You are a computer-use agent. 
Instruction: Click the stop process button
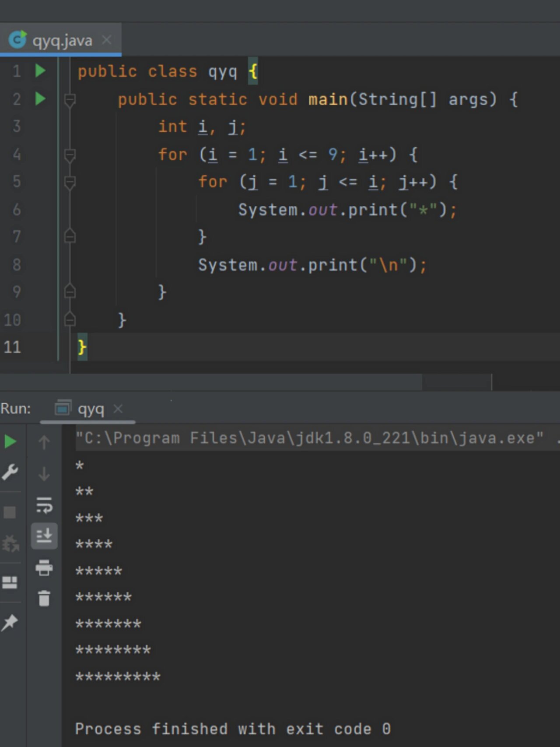(x=10, y=512)
